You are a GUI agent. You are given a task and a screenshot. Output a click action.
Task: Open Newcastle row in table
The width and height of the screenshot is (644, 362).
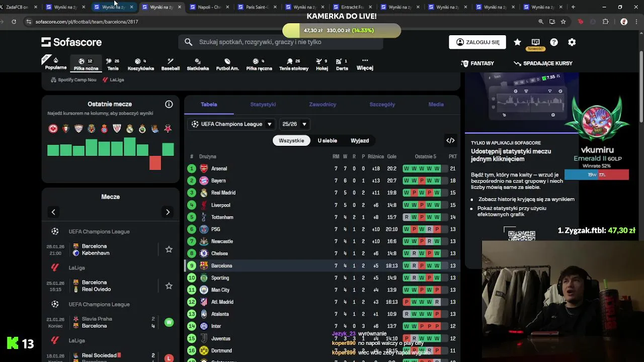click(322, 241)
